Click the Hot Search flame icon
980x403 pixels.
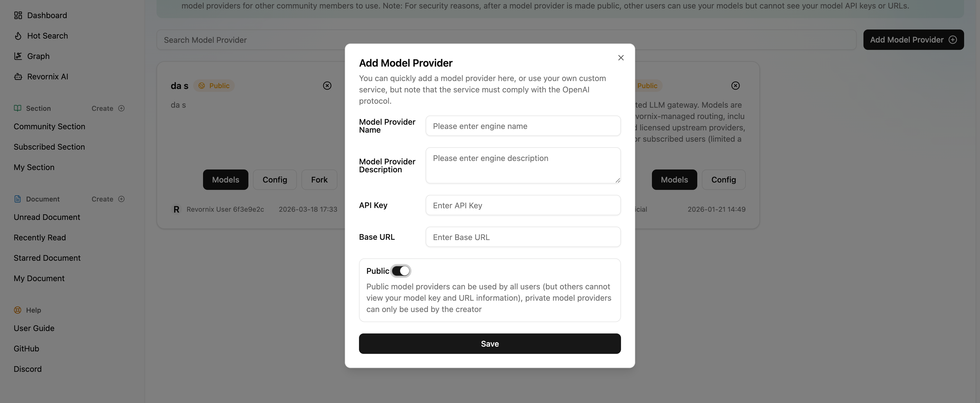pos(18,36)
